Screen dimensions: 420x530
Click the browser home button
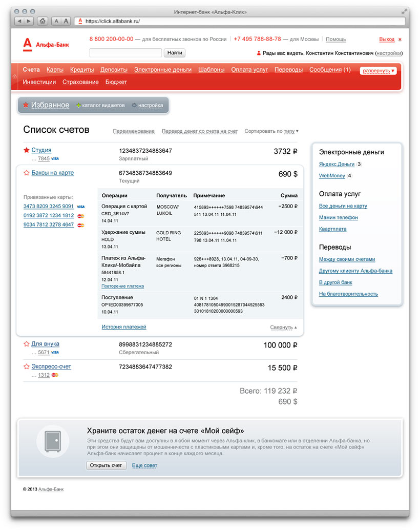coord(43,21)
